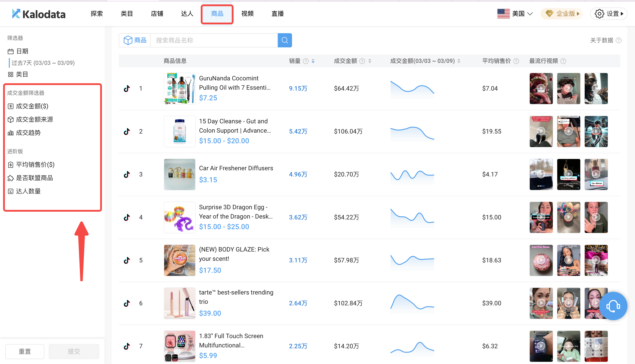
Task: Click the Dragon Egg product image thumbnail
Action: click(x=179, y=217)
